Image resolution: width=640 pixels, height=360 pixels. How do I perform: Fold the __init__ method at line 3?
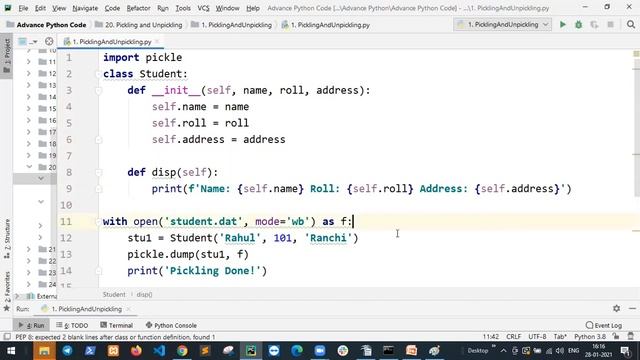click(x=98, y=91)
